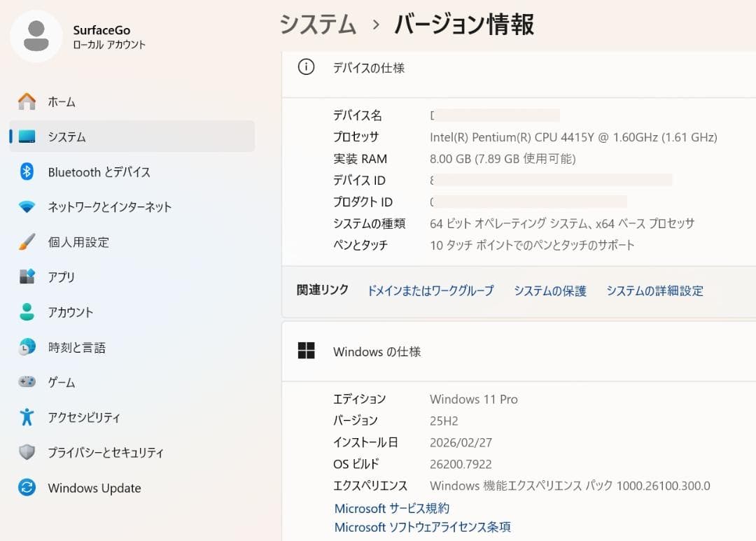This screenshot has height=541, width=756.
Task: Select the install date 2026/02/27
Action: pyautogui.click(x=461, y=442)
